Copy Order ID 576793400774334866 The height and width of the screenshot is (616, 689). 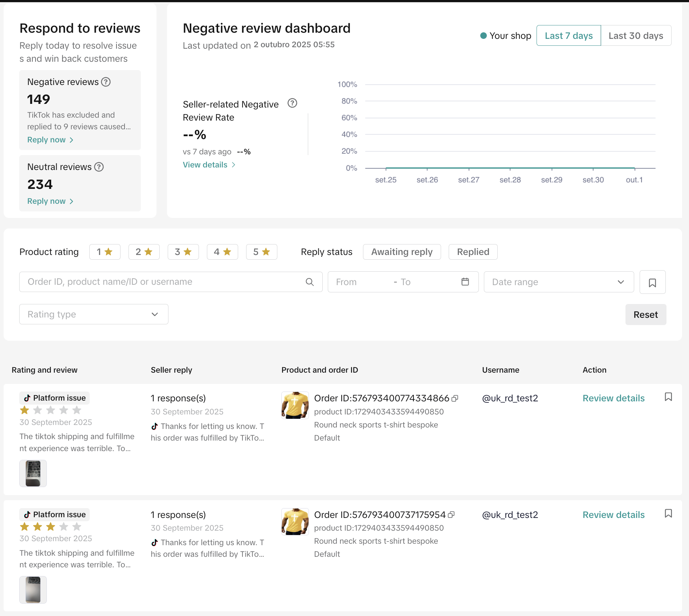click(x=455, y=398)
